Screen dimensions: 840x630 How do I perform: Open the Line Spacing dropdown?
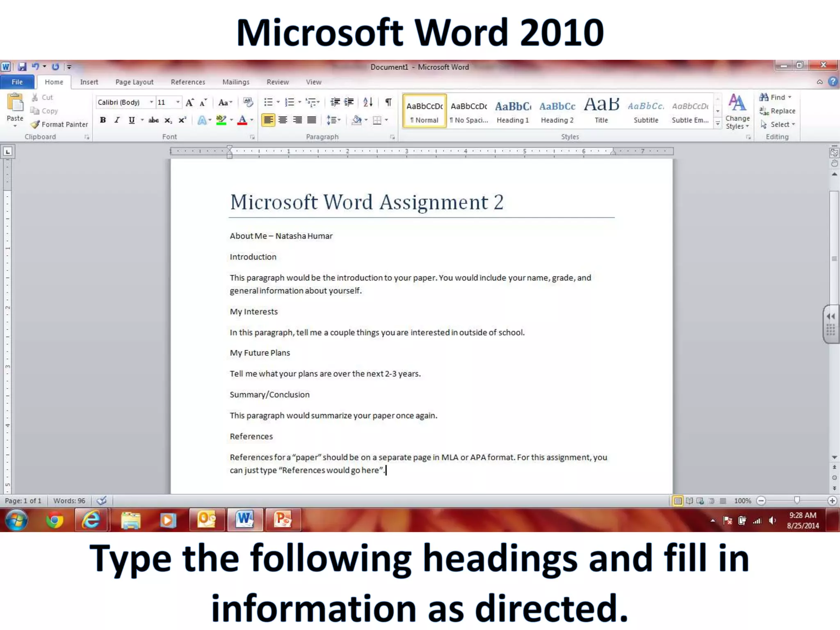[x=333, y=120]
